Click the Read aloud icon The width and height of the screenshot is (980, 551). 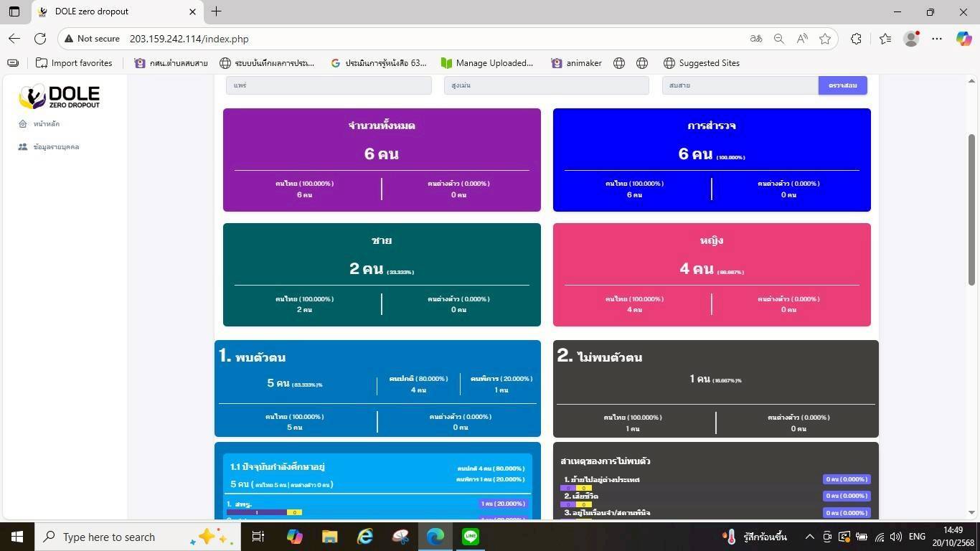[802, 39]
